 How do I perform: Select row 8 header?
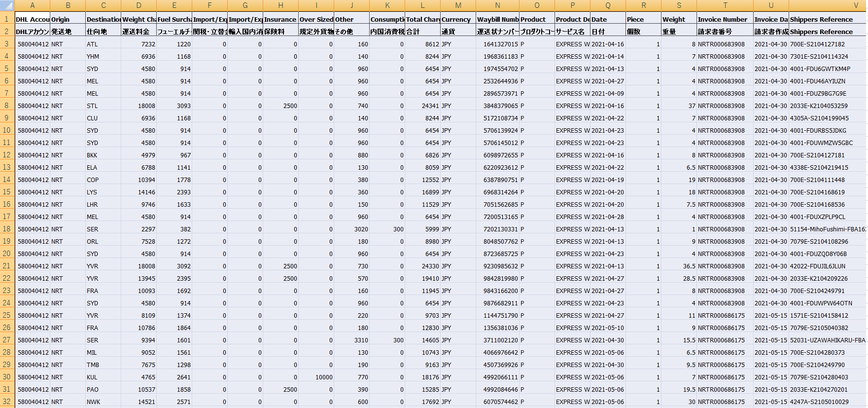[x=7, y=106]
